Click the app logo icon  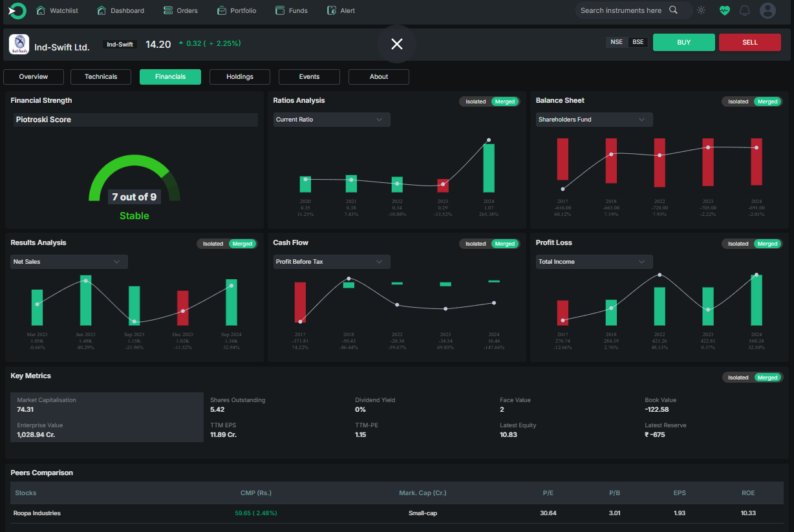coord(17,10)
